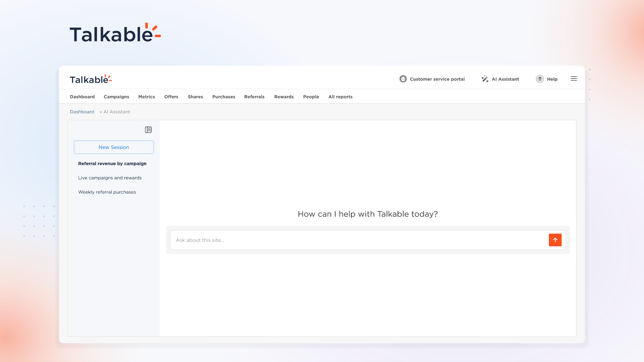Click the Dashboard breadcrumb link

coord(82,112)
